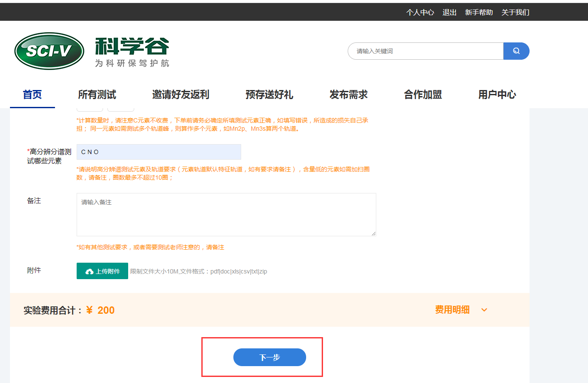Open the 发布需求 page
This screenshot has height=383, width=588.
tap(349, 94)
